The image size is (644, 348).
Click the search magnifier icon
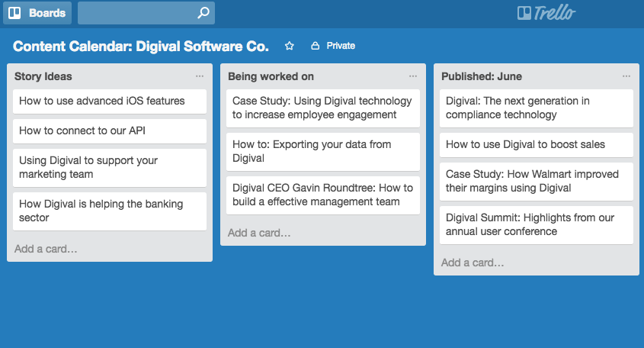pyautogui.click(x=203, y=13)
